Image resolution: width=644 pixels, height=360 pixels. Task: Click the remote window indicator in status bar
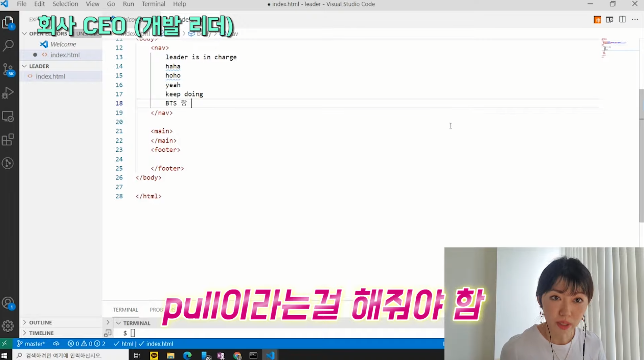[x=5, y=343]
